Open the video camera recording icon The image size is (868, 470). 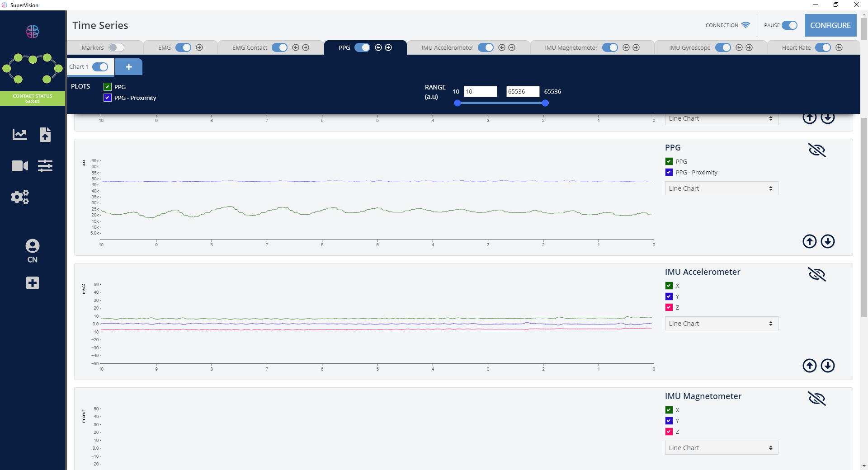[x=19, y=166]
